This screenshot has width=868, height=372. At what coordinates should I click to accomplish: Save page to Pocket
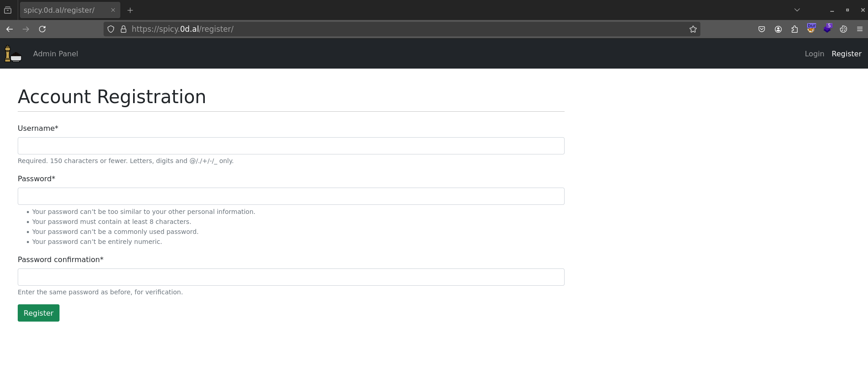[762, 29]
